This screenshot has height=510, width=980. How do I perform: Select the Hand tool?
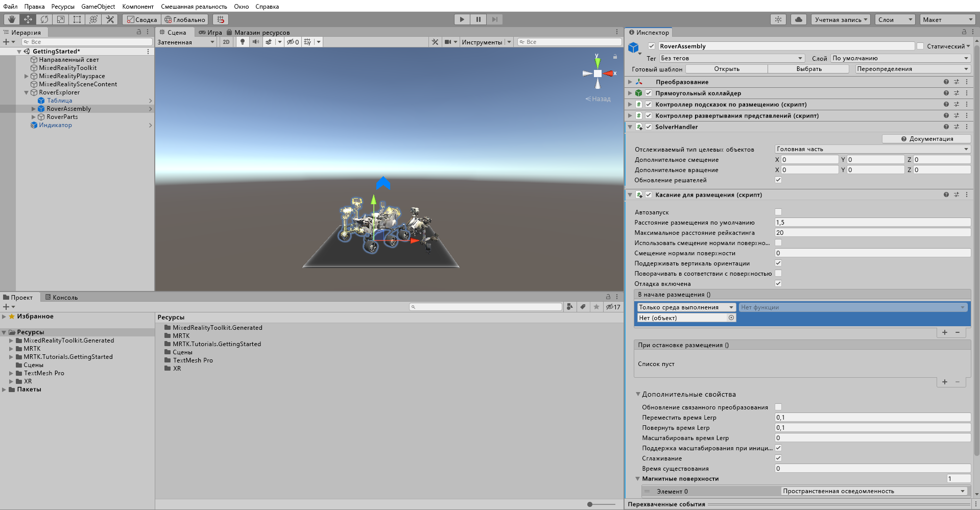[x=11, y=19]
